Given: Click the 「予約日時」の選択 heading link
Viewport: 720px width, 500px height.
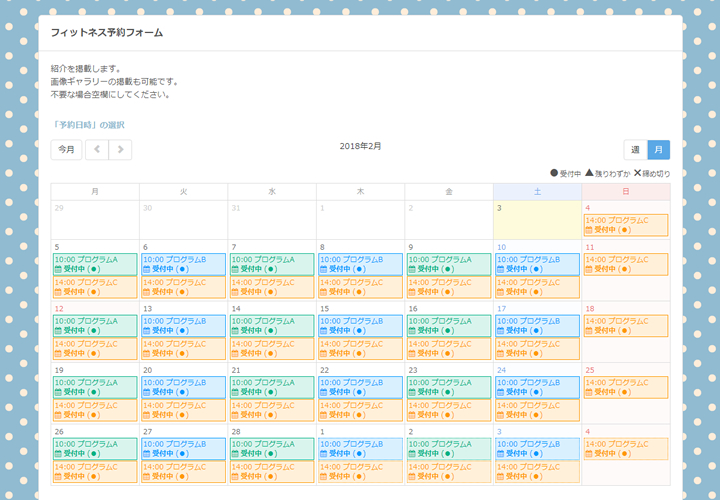Looking at the screenshot, I should (x=88, y=125).
